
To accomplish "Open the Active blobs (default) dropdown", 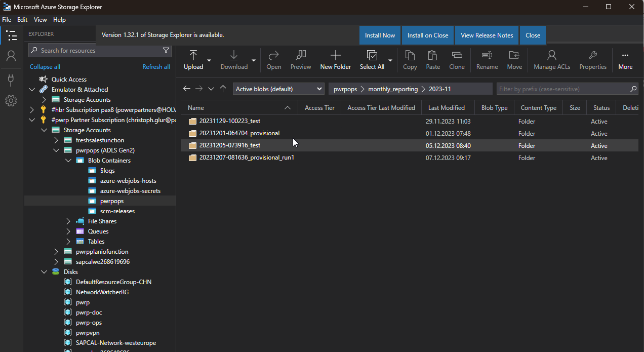I will [x=278, y=89].
